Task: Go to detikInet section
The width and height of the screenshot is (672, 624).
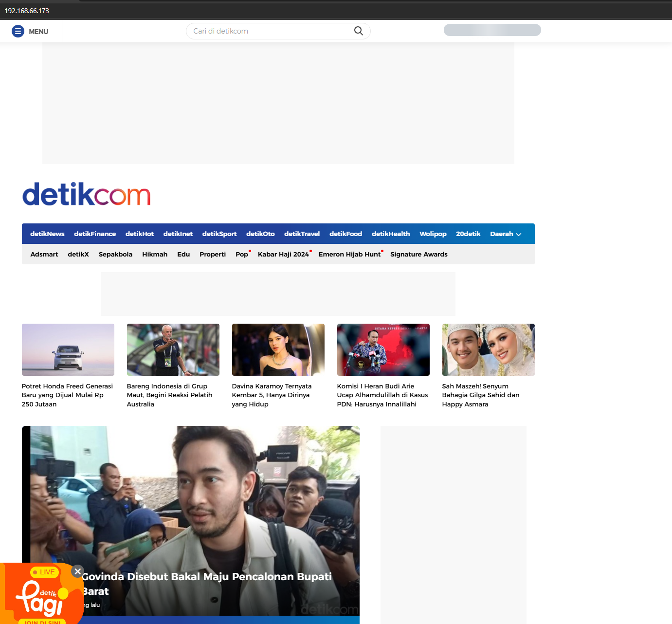Action: tap(178, 234)
